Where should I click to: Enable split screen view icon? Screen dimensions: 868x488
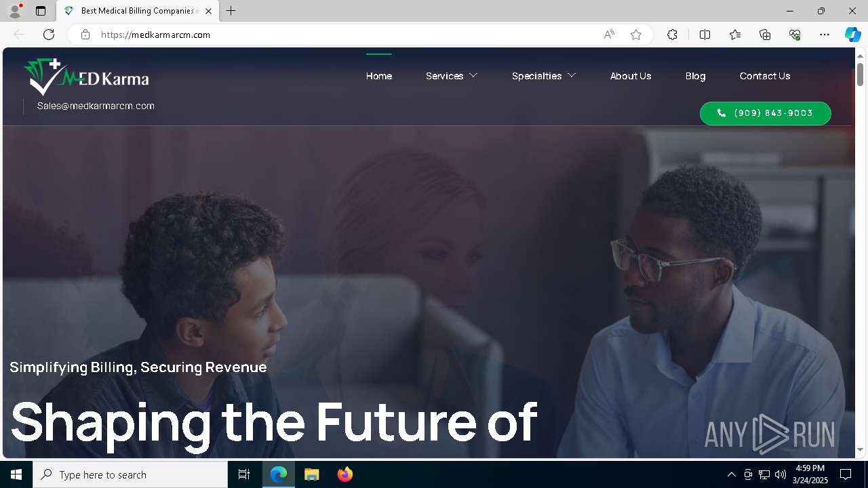[705, 35]
